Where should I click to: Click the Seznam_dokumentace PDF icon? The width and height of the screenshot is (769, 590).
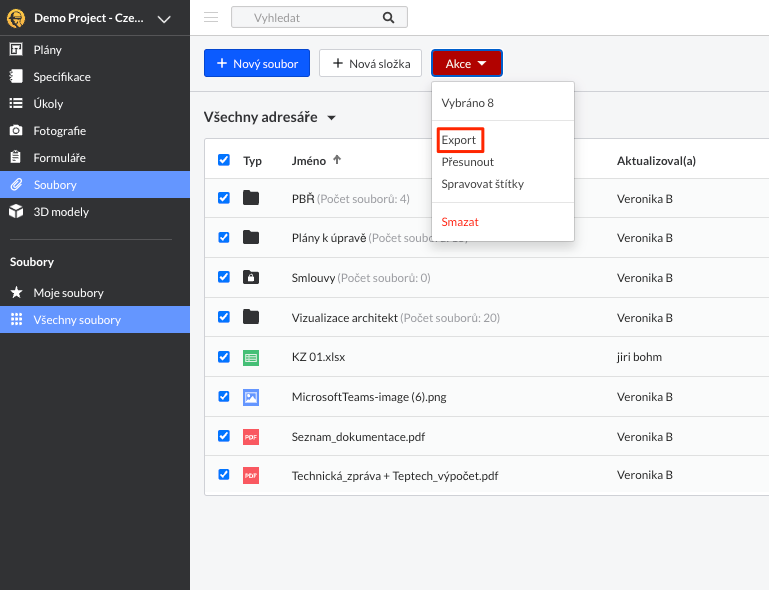tap(251, 437)
